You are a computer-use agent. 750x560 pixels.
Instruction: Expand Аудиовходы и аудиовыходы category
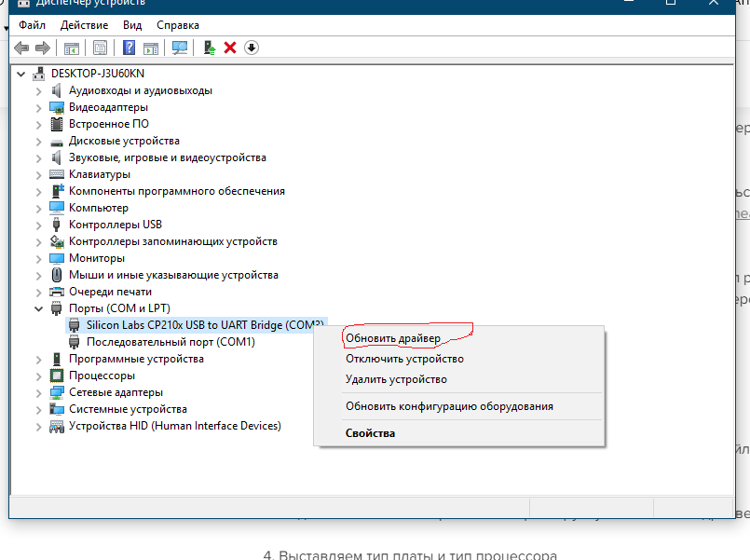[x=39, y=91]
